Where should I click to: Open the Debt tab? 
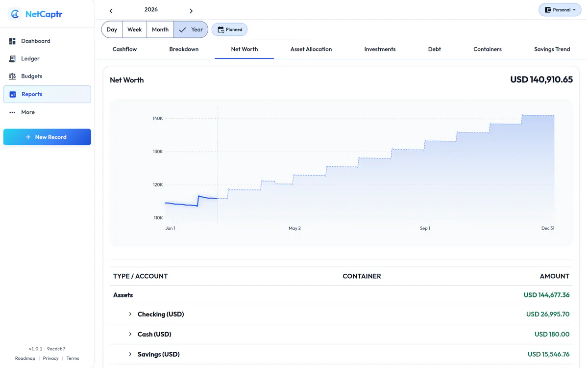(435, 49)
